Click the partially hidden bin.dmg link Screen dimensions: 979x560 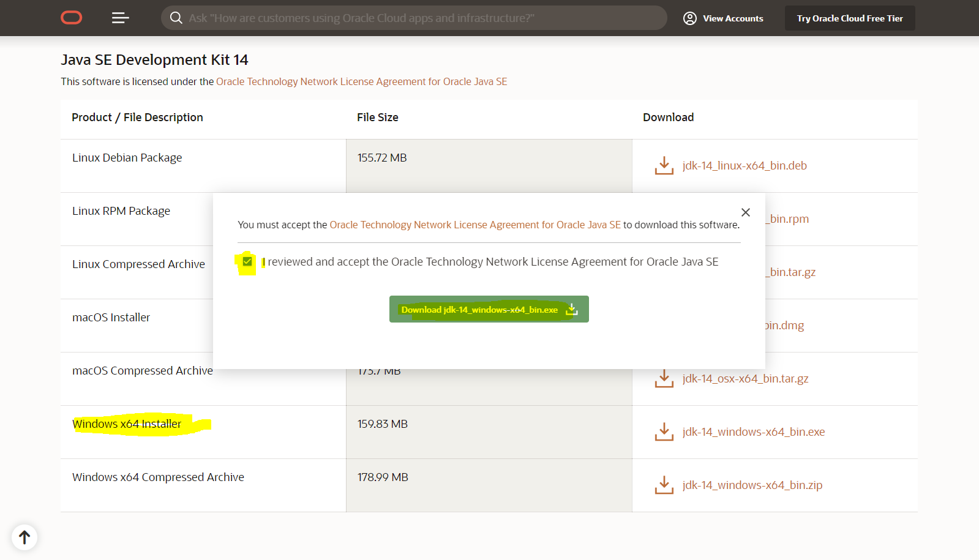coord(784,325)
